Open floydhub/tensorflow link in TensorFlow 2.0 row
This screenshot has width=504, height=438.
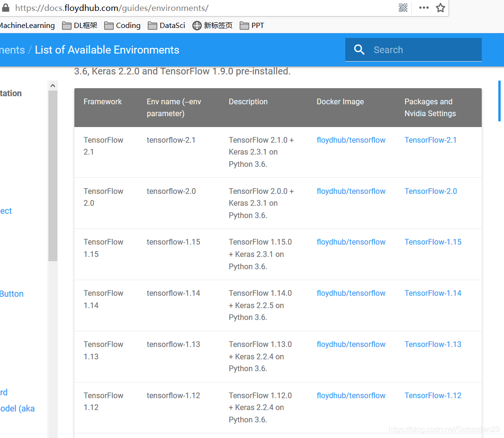click(x=351, y=192)
